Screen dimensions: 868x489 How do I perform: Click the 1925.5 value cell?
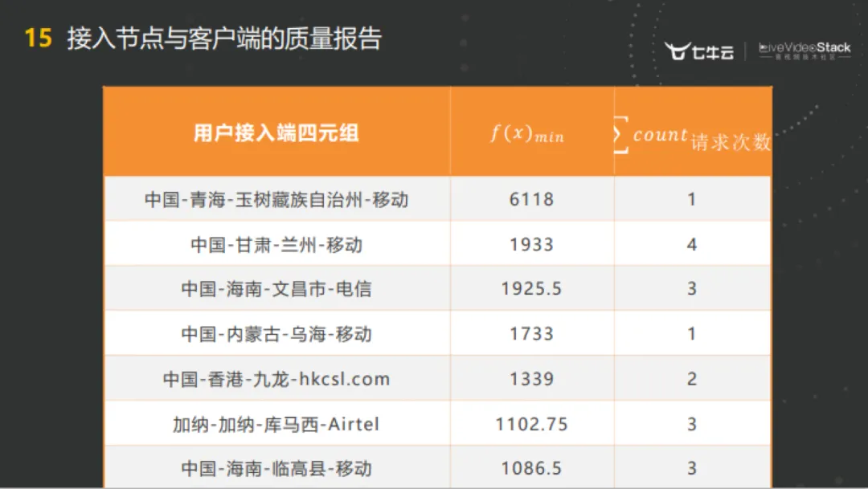pyautogui.click(x=531, y=289)
